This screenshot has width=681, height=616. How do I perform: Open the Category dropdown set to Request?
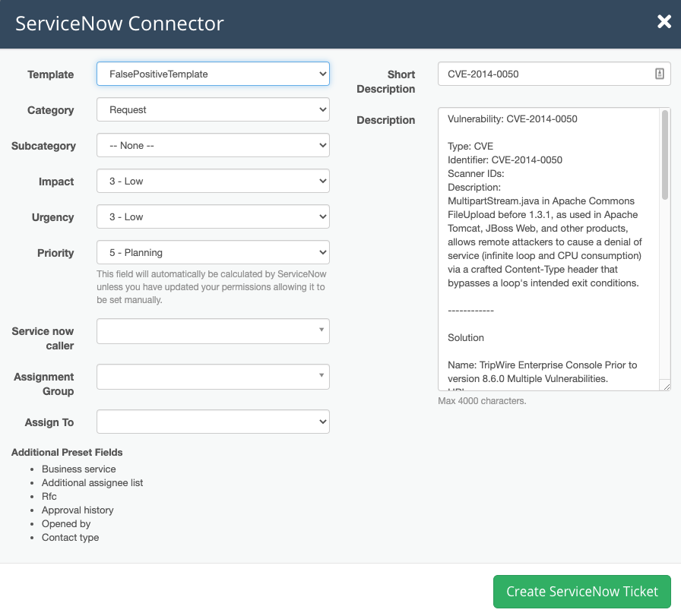(213, 109)
